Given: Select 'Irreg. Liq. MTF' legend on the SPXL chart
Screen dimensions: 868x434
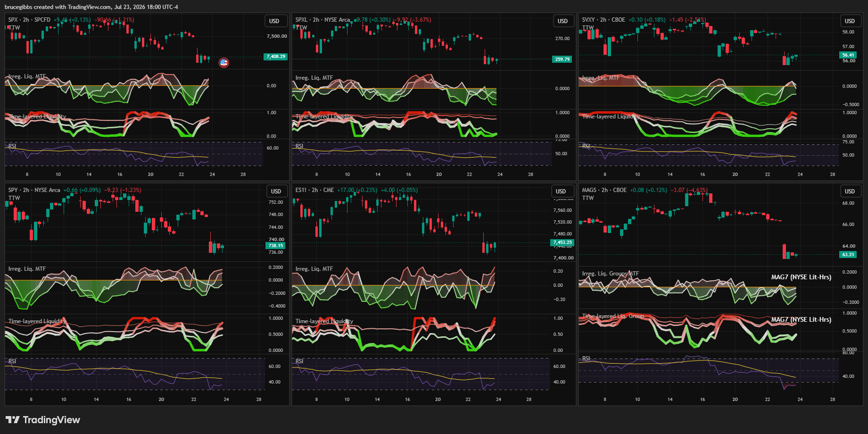Looking at the screenshot, I should [314, 78].
